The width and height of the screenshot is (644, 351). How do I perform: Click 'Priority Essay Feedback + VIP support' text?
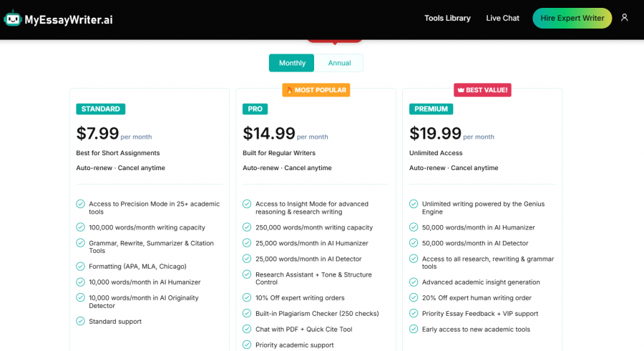pos(479,314)
